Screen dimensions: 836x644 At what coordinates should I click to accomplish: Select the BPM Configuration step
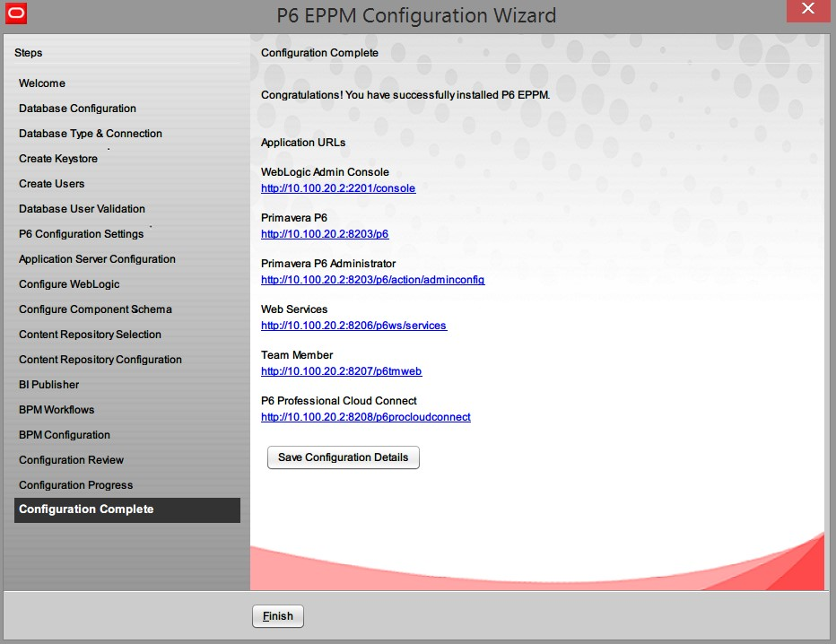[x=65, y=434]
